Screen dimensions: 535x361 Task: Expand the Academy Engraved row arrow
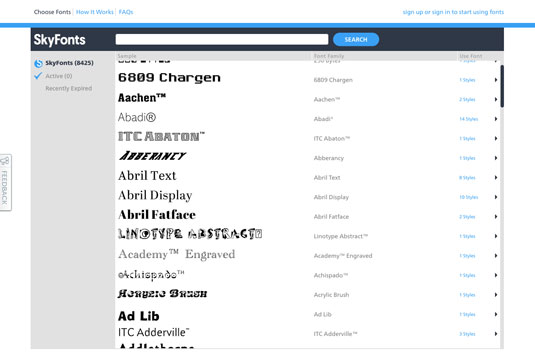coord(496,256)
